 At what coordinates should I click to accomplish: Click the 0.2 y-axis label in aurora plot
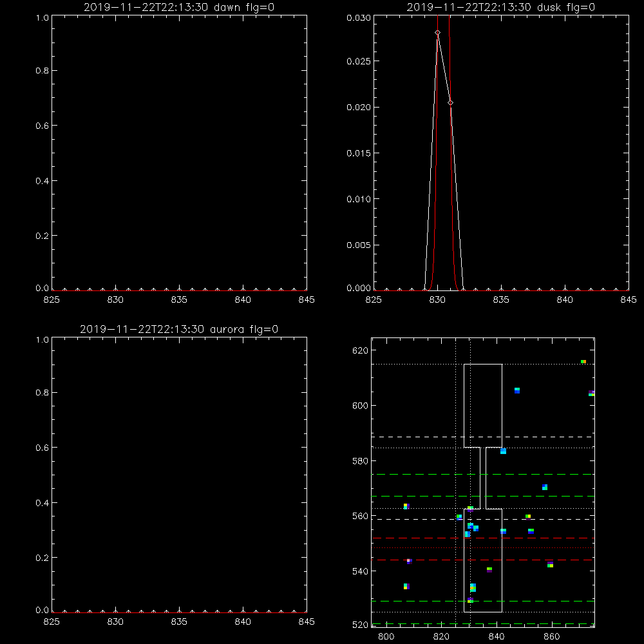click(x=43, y=558)
